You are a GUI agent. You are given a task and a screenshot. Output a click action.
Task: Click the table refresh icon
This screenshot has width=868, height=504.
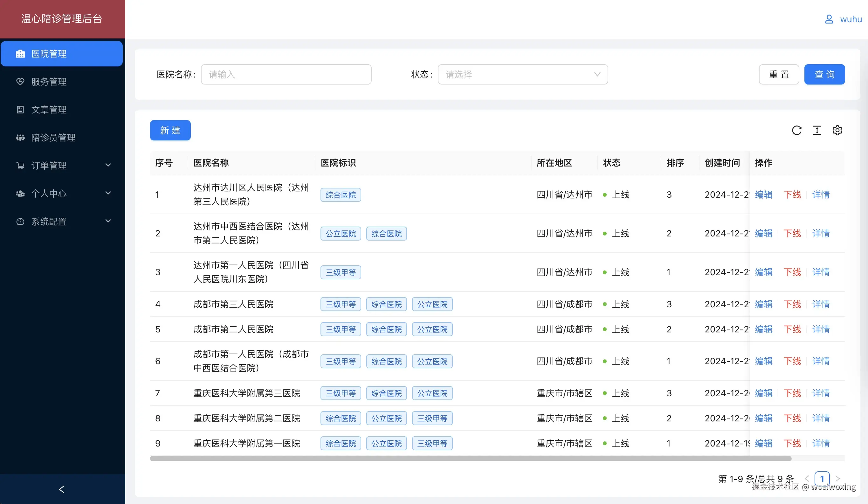coord(796,131)
